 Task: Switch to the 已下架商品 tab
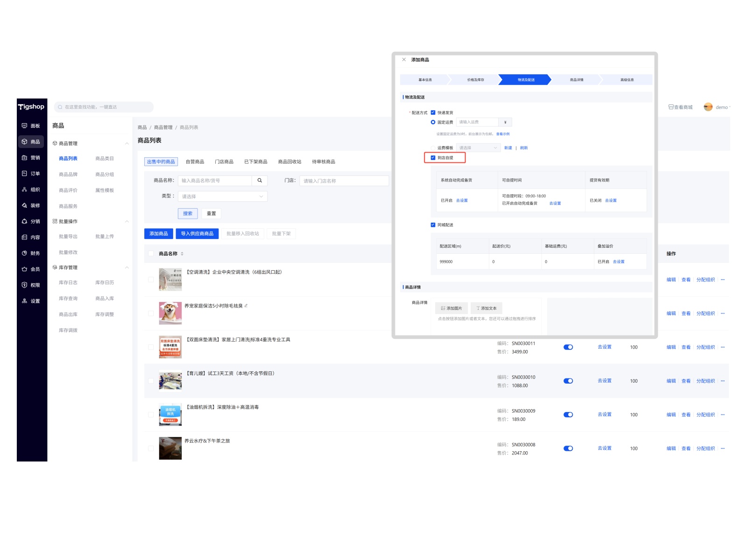tap(255, 162)
